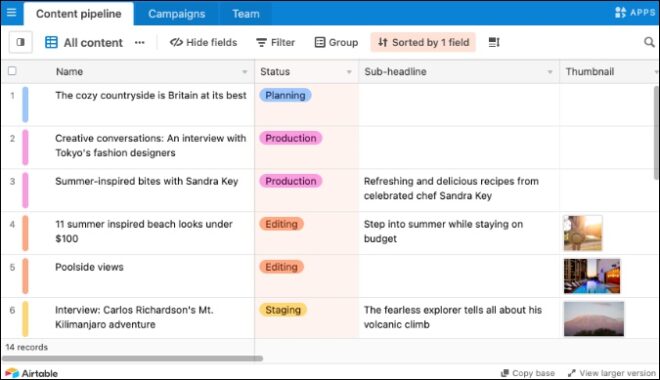The width and height of the screenshot is (660, 380).
Task: Open the Apps panel
Action: click(x=635, y=12)
